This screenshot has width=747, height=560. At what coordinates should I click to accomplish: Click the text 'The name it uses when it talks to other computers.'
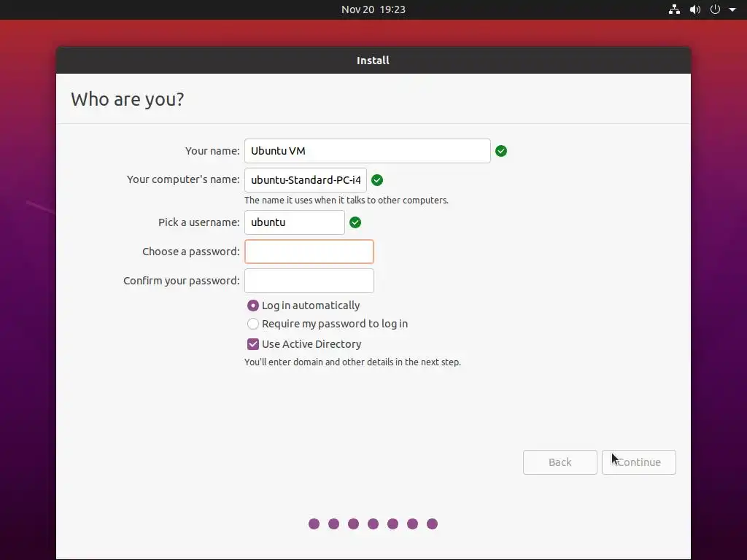(x=347, y=201)
